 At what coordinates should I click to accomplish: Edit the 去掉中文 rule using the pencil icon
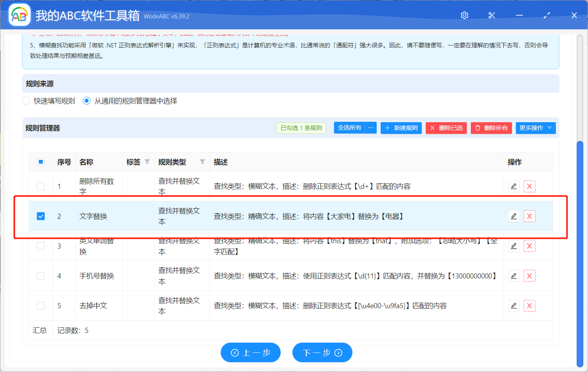coord(514,305)
